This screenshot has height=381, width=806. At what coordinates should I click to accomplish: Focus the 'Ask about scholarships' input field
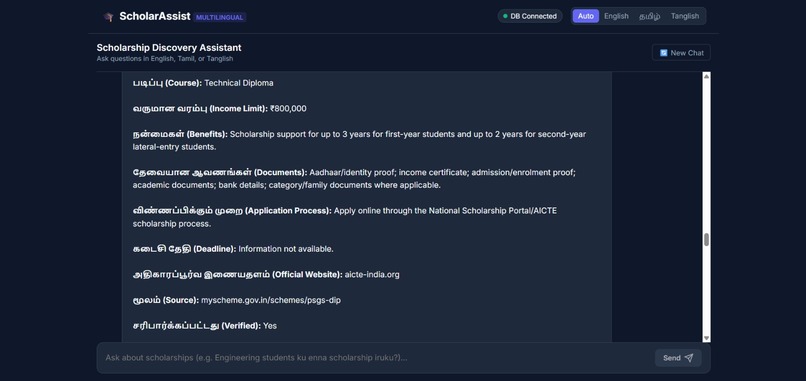point(375,358)
